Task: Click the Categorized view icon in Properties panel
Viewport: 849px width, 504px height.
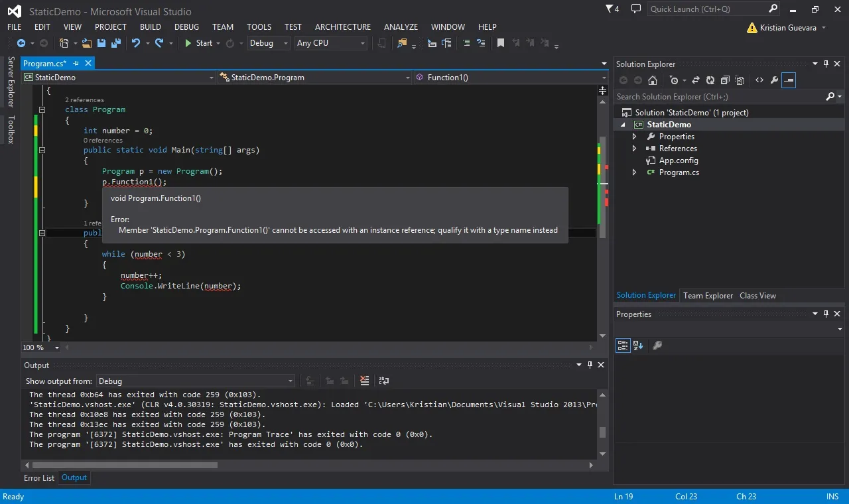Action: point(623,346)
